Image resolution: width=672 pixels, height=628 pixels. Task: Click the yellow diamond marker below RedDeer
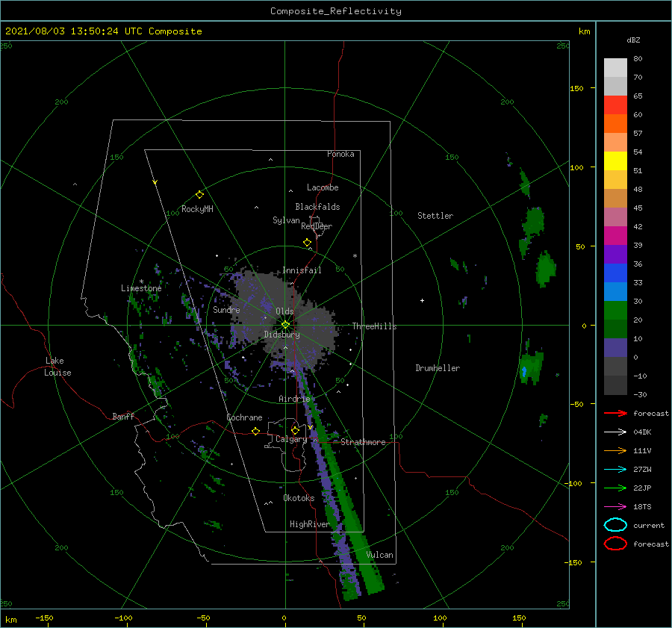pyautogui.click(x=308, y=243)
